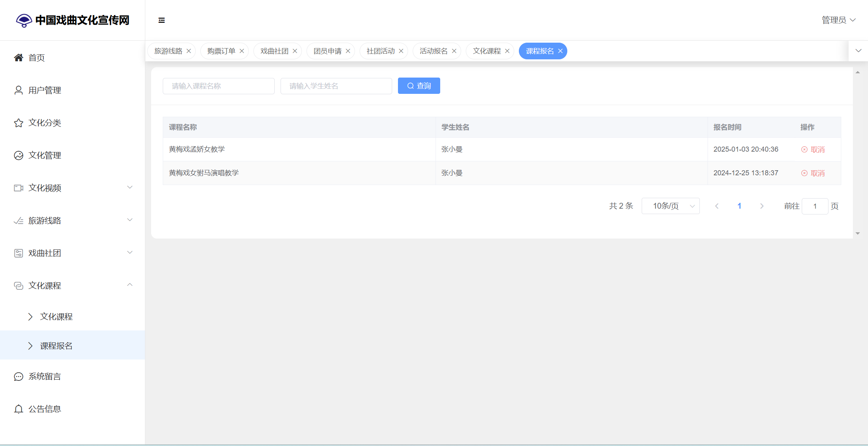This screenshot has width=868, height=446.
Task: Click the bell icon for 公告信息
Action: tap(19, 409)
